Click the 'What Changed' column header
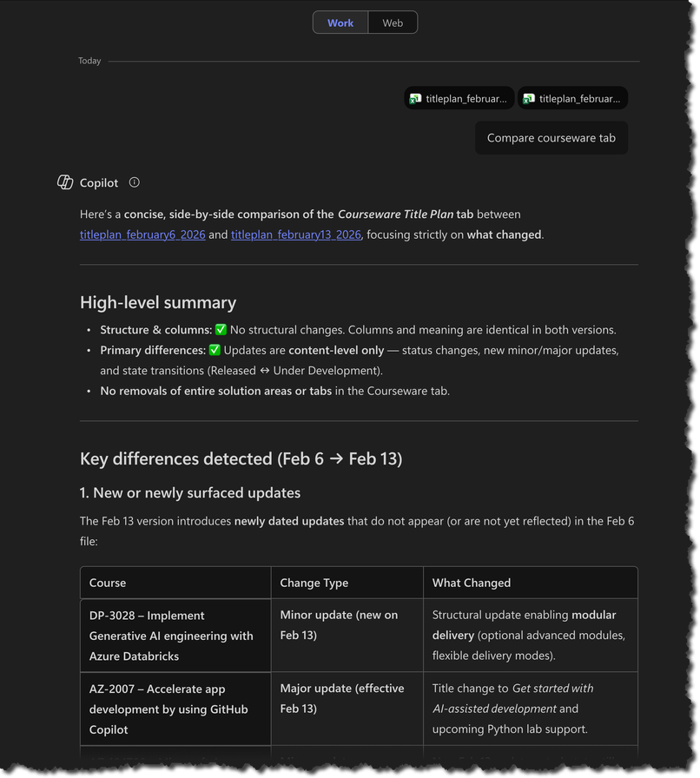Viewport: 700px width, 778px height. [531, 583]
